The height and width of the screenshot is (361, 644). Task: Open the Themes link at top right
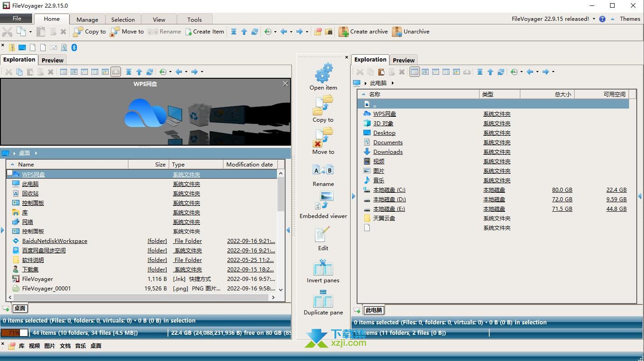click(630, 19)
